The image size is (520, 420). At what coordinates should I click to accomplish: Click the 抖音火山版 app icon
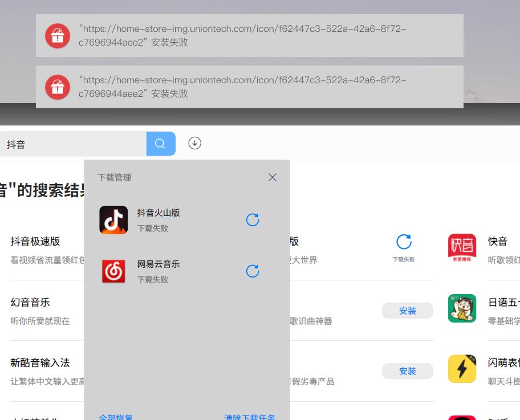coord(113,220)
